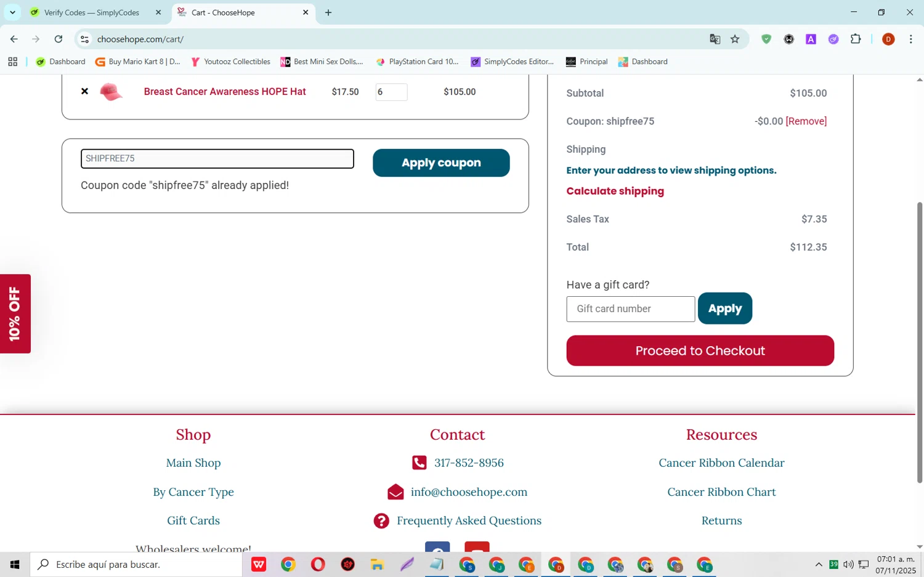Open the black circular W extension
The height and width of the screenshot is (577, 924).
click(x=789, y=39)
